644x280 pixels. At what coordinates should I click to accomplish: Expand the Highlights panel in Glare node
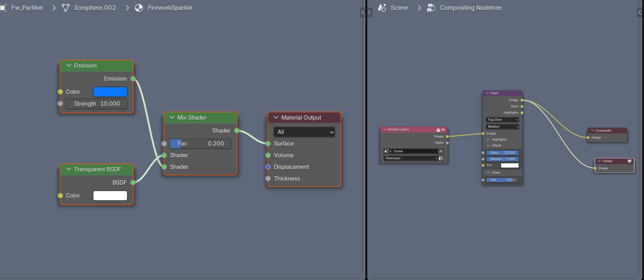point(488,140)
